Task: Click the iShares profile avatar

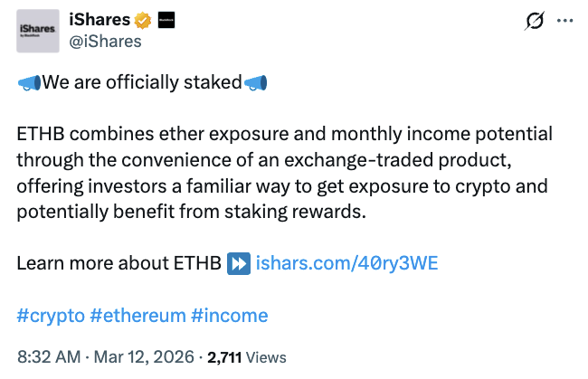Action: (x=36, y=30)
